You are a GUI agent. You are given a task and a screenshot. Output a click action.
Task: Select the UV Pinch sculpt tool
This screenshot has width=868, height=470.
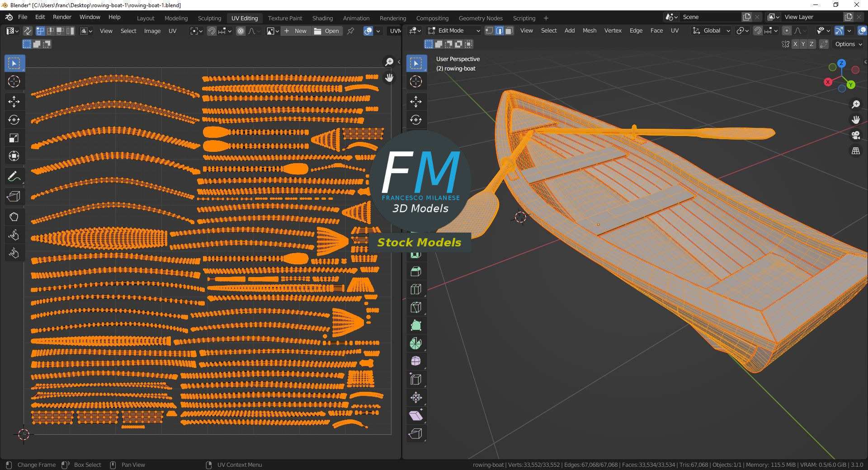(x=14, y=253)
